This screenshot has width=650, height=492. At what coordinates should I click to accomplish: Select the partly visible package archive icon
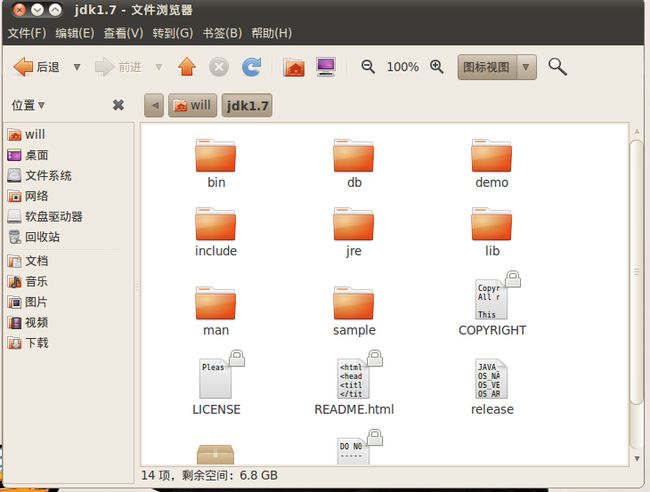coord(216,454)
